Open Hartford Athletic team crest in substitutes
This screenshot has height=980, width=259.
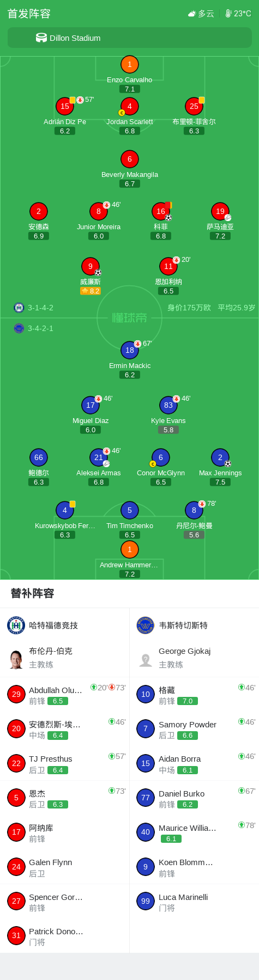pos(16,625)
